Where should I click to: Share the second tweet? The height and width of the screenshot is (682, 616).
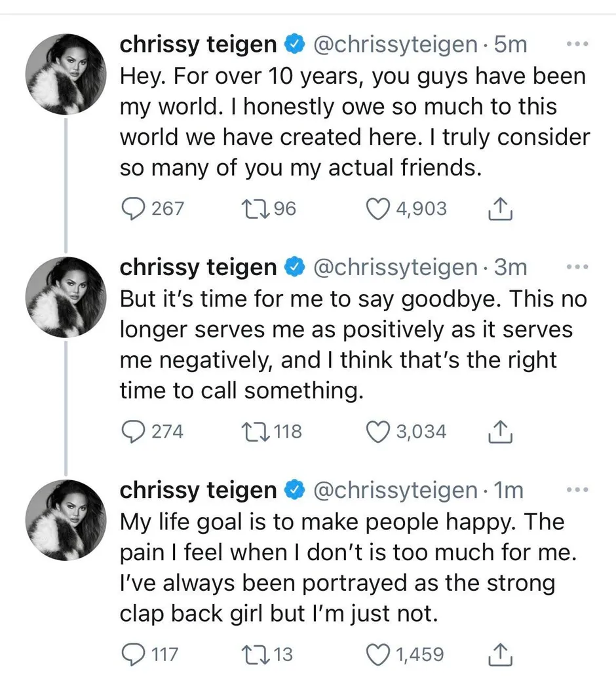pos(501,430)
